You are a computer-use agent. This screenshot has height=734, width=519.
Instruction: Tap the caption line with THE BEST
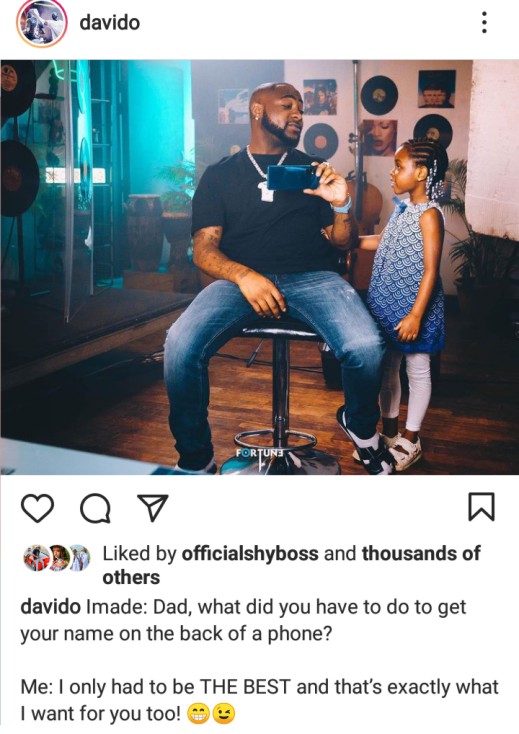tap(259, 687)
